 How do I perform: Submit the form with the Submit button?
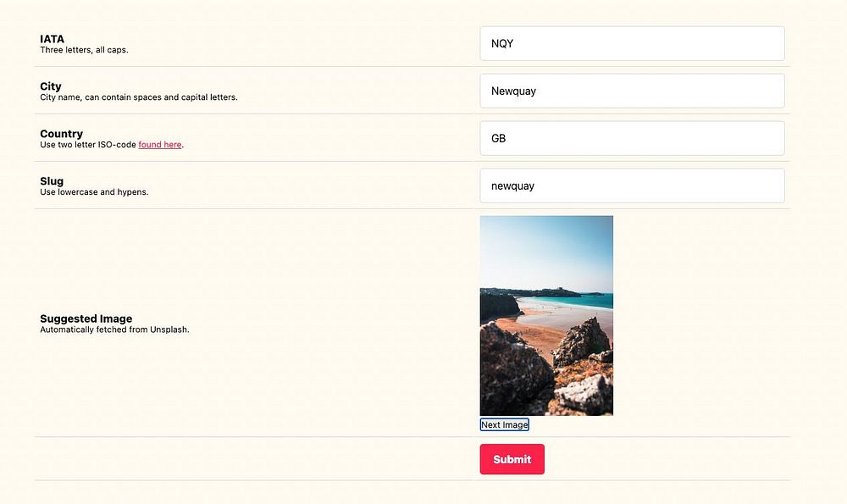512,459
